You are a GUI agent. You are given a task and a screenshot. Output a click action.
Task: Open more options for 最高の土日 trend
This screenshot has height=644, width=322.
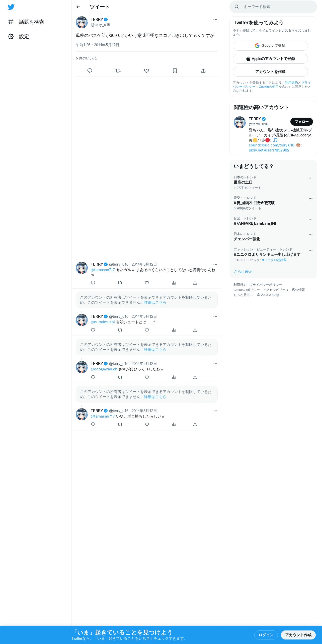310,178
